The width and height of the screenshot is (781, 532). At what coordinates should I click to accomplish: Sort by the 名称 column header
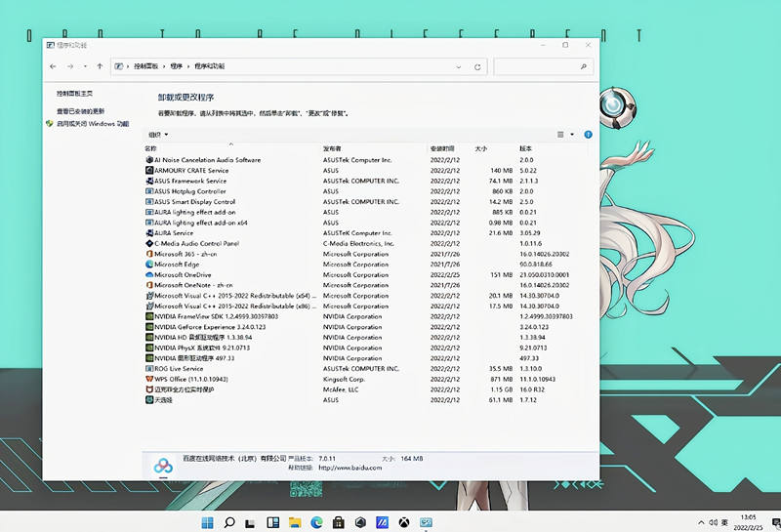pyautogui.click(x=150, y=148)
